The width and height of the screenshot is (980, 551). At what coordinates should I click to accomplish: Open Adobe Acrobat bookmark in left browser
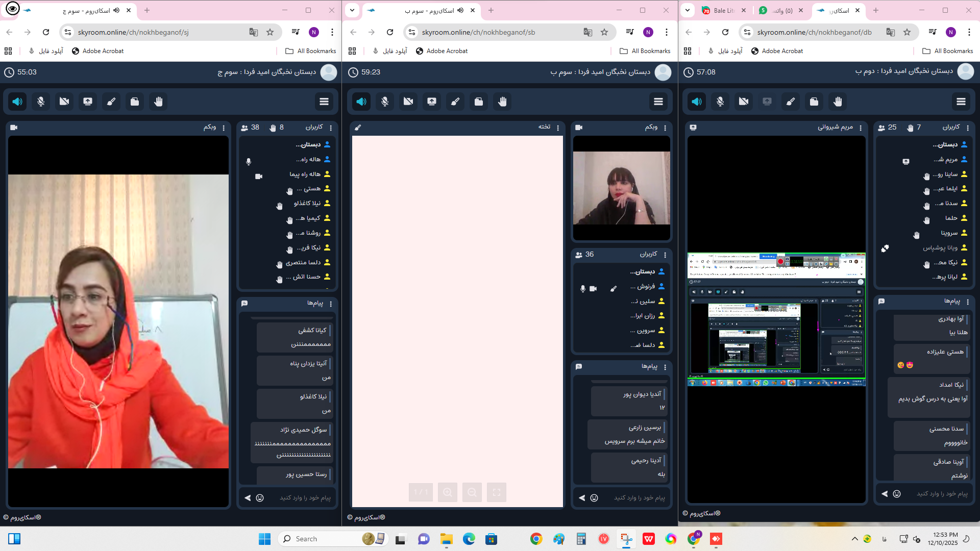(x=97, y=51)
